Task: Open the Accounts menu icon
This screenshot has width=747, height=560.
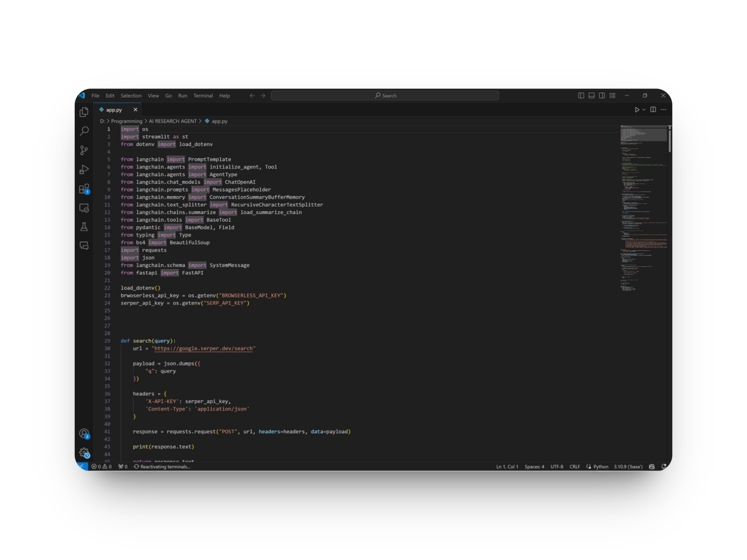Action: tap(84, 434)
